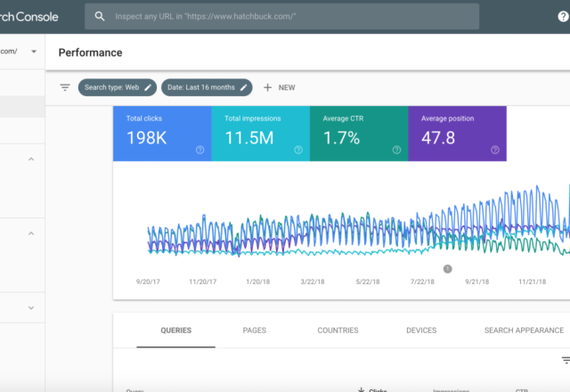Switch to the COUNTRIES tab
The image size is (570, 392).
point(338,331)
